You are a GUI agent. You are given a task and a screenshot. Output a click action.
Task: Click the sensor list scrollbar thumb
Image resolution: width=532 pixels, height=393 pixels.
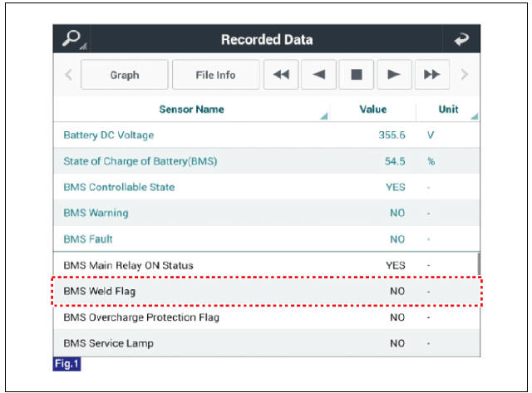click(479, 264)
